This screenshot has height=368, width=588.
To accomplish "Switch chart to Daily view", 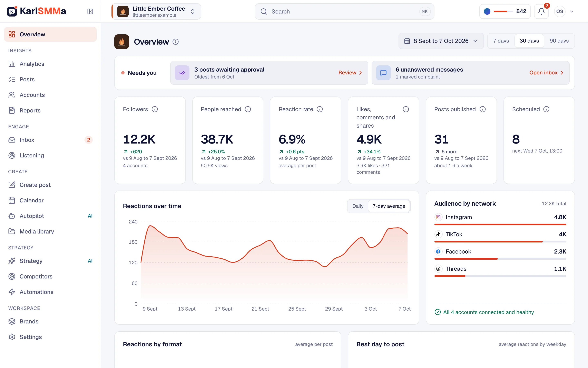I will click(358, 206).
